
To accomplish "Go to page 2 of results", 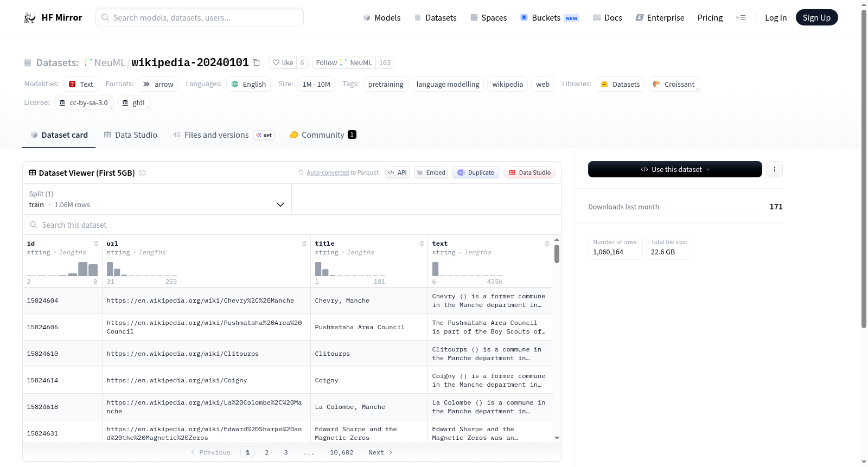I will (x=267, y=452).
